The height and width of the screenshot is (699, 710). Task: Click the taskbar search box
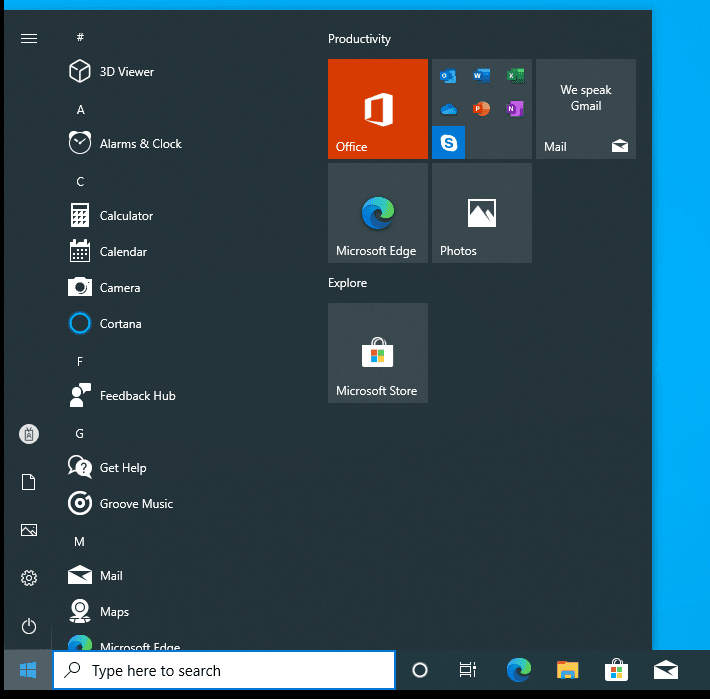[224, 670]
